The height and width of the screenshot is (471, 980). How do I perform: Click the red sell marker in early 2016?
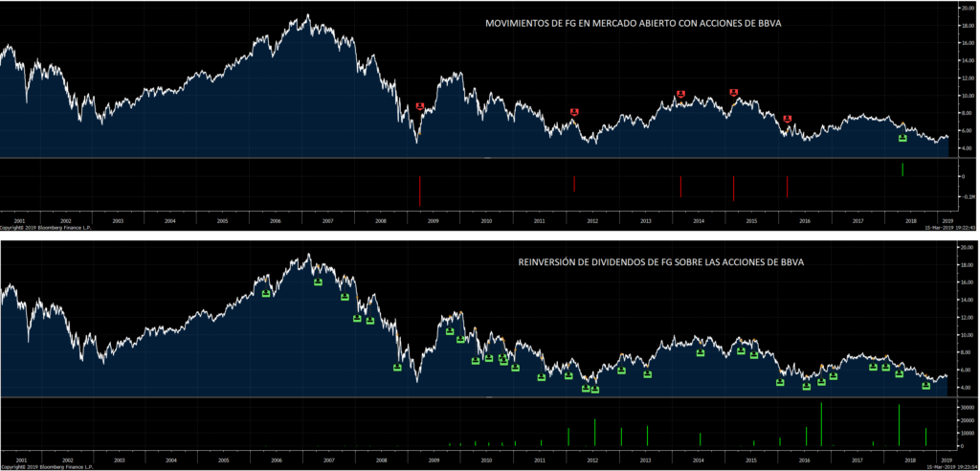[788, 119]
